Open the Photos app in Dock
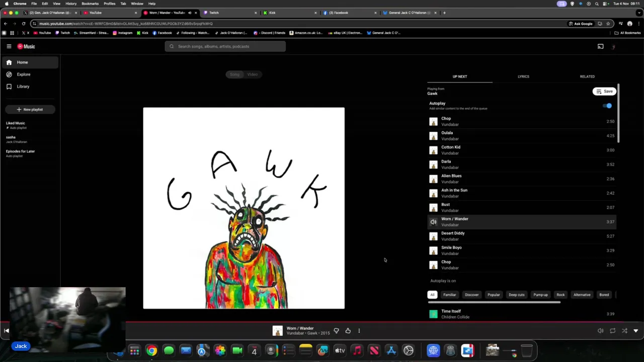 tap(220, 350)
